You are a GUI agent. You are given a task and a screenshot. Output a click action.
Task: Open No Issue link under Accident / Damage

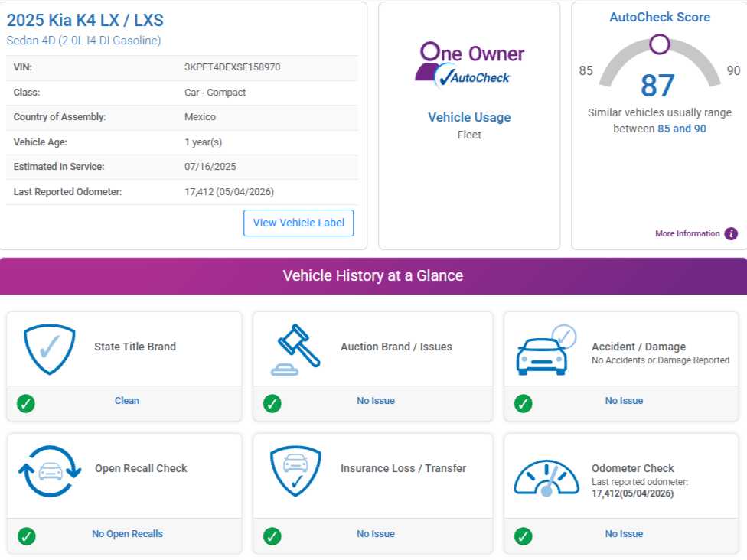624,400
